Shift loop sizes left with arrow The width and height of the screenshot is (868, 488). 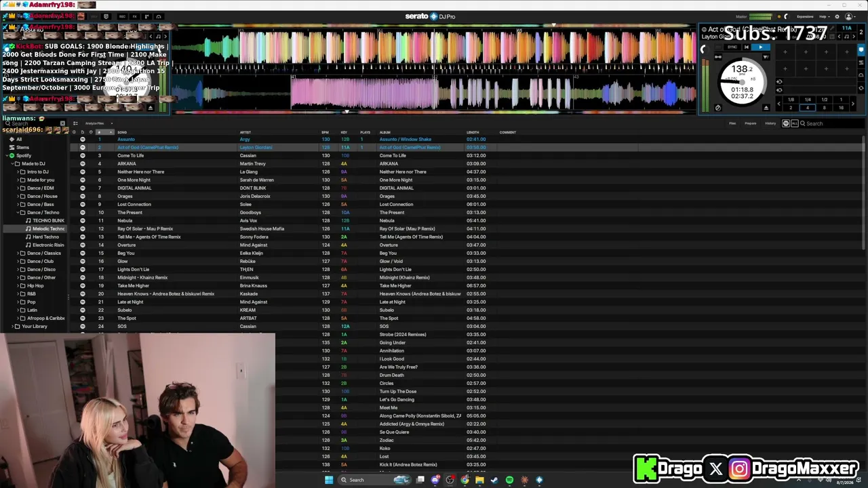coord(779,104)
